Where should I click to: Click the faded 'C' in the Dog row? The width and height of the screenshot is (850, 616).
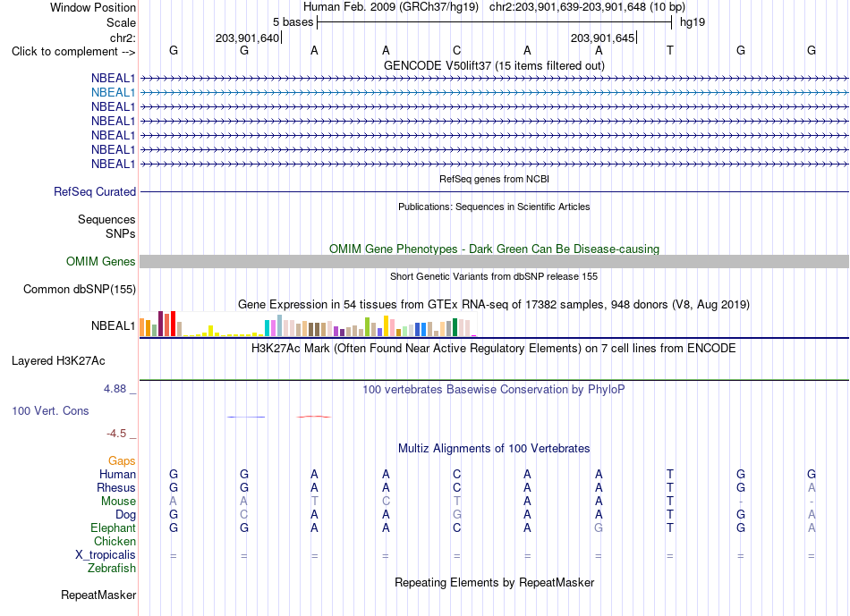244,514
